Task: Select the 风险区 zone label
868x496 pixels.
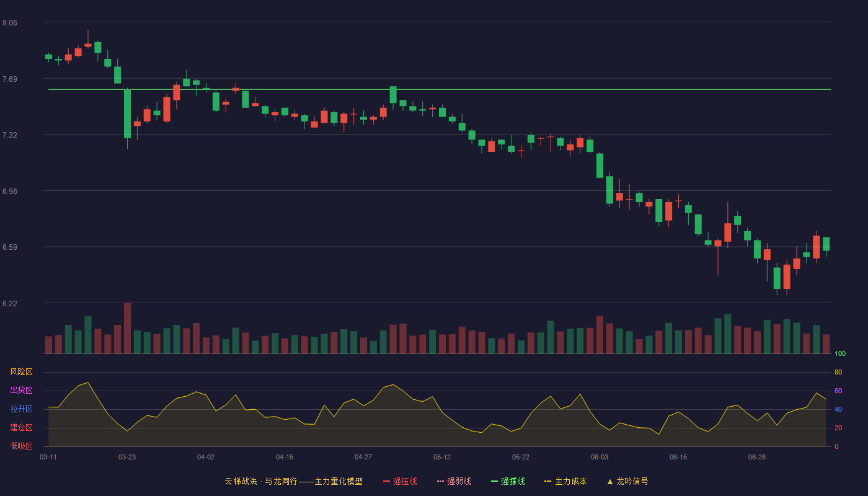Action: click(21, 372)
